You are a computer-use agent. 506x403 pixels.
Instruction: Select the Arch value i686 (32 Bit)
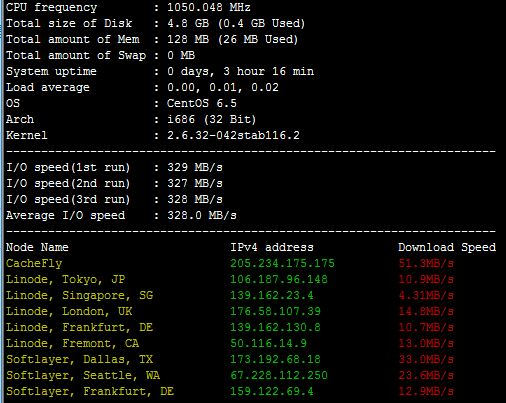pyautogui.click(x=211, y=119)
